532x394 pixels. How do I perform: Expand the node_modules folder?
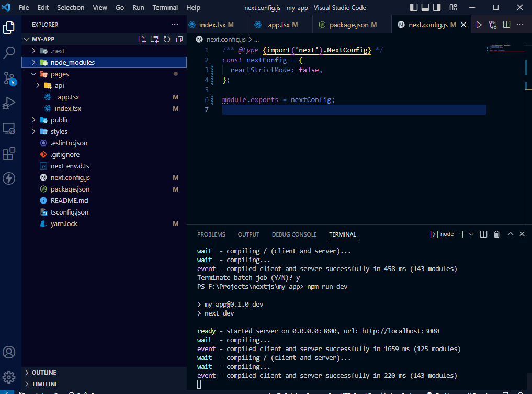(33, 62)
